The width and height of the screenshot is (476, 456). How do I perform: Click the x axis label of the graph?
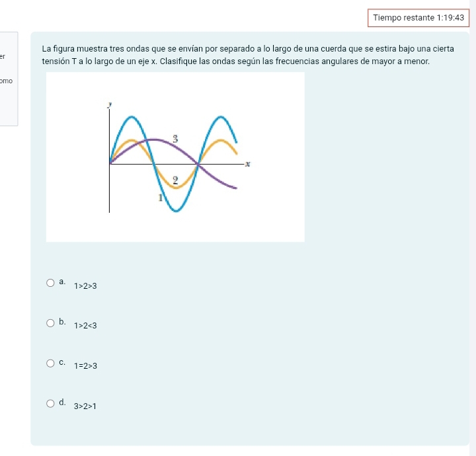pos(248,164)
